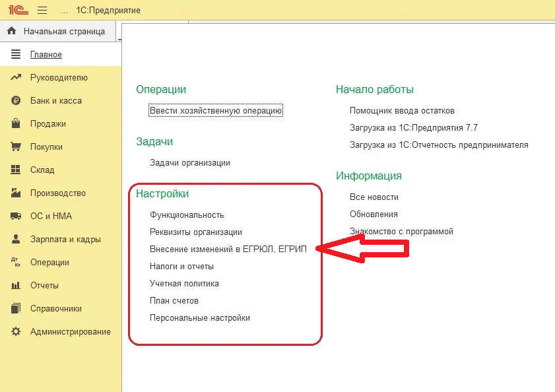Click the Продажи shopping bag icon
This screenshot has height=392, width=555.
tap(16, 124)
